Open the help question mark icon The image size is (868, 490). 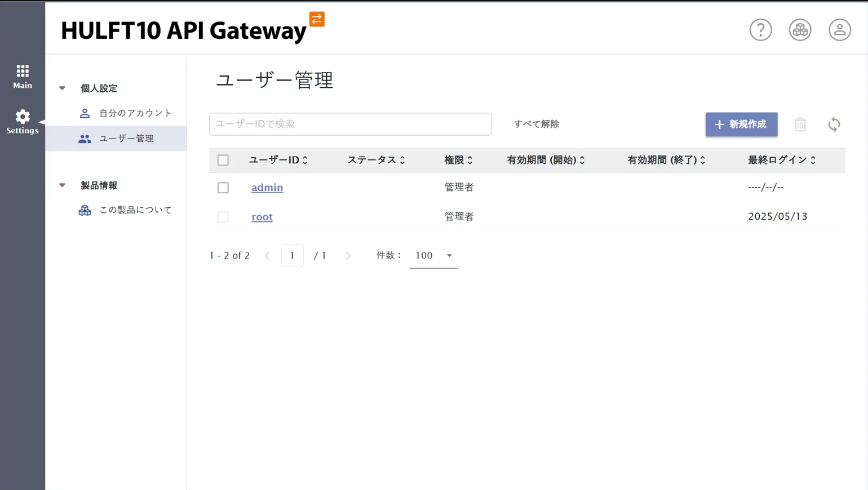click(760, 30)
